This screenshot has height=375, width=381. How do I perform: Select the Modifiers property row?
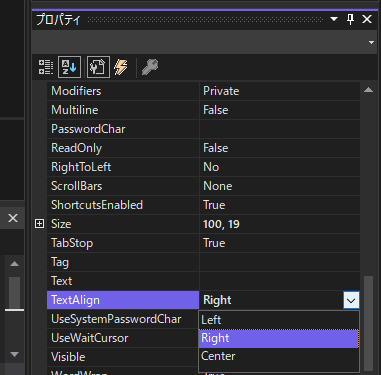[123, 91]
